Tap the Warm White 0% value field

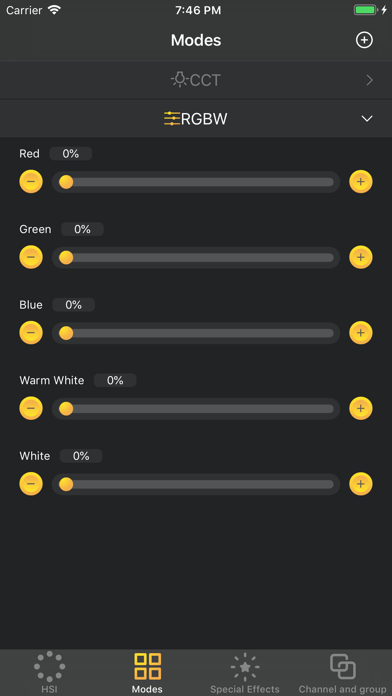point(115,380)
